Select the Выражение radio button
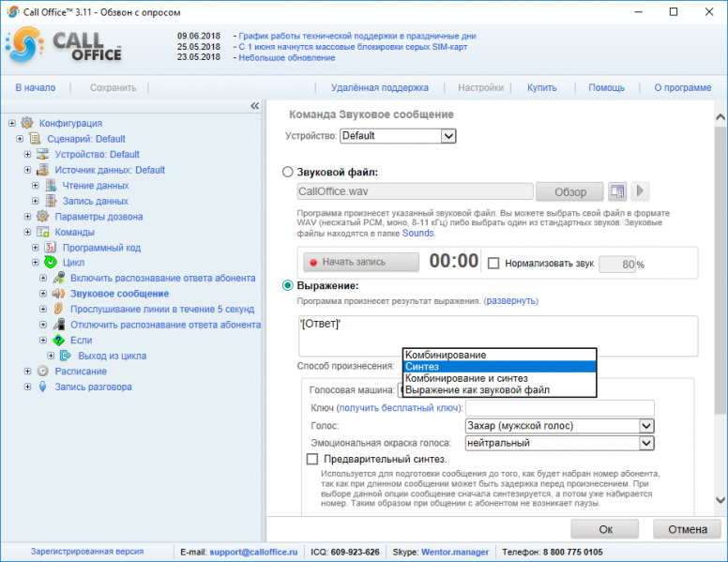Screen dimensions: 728x562 point(288,285)
